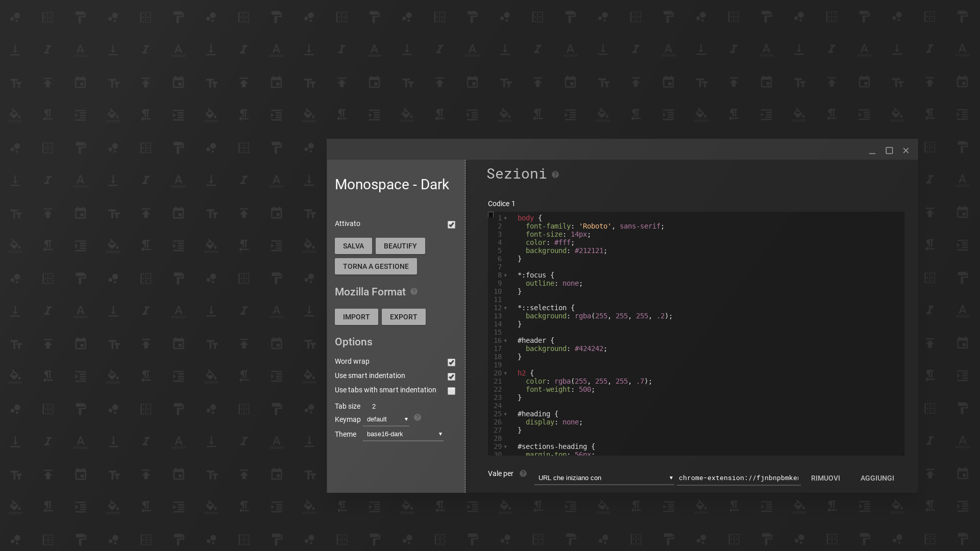Click the BEAUTIFY button
Image resolution: width=980 pixels, height=551 pixels.
400,245
